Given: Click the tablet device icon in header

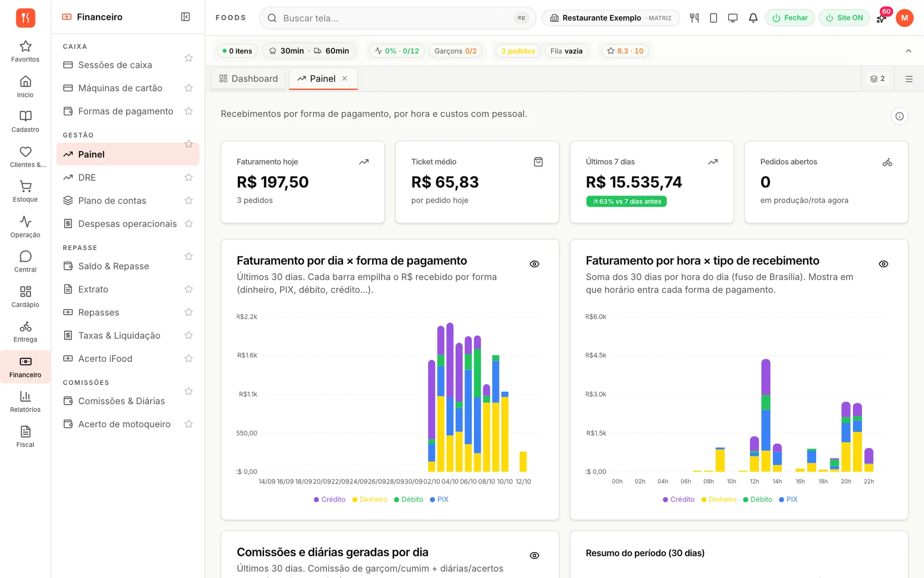Looking at the screenshot, I should (714, 18).
